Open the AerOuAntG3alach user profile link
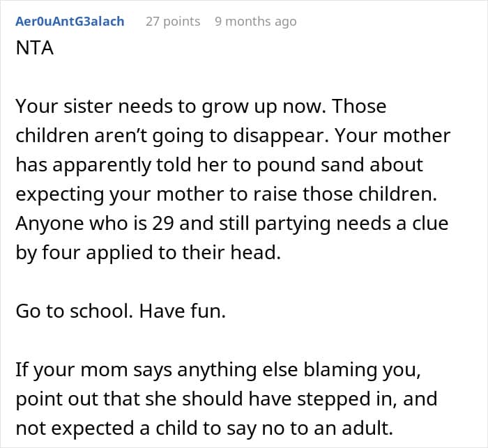Image resolution: width=488 pixels, height=448 pixels. [70, 22]
